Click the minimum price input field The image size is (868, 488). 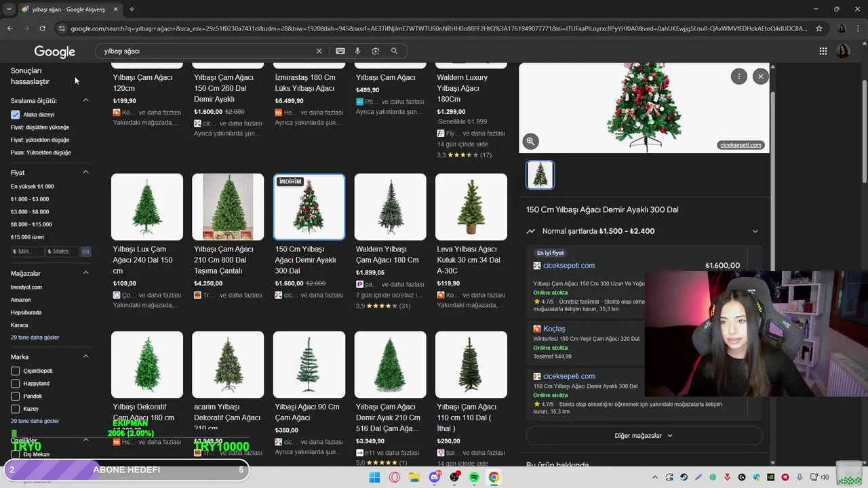[x=28, y=251]
